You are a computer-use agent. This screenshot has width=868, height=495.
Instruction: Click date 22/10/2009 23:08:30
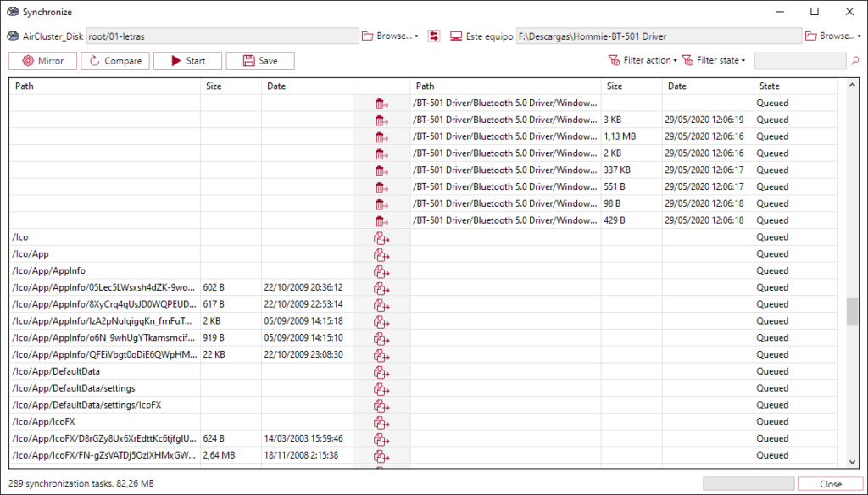[x=303, y=354]
